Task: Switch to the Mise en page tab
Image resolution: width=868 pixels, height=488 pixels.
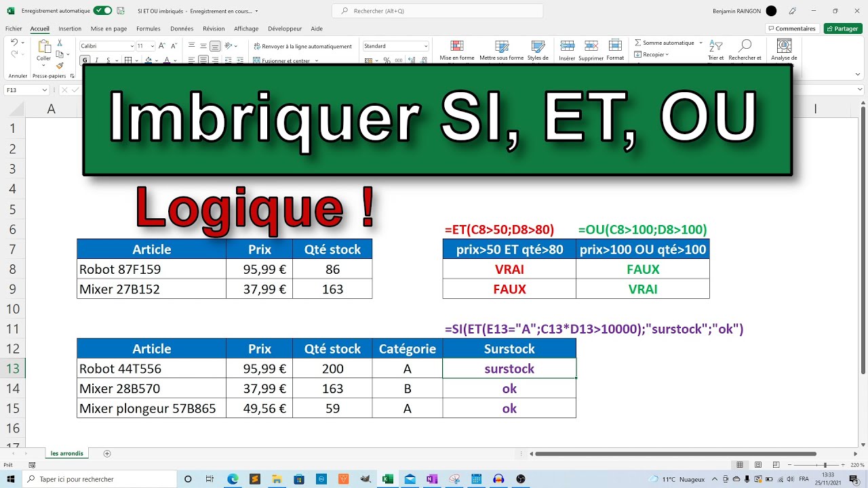Action: tap(108, 28)
